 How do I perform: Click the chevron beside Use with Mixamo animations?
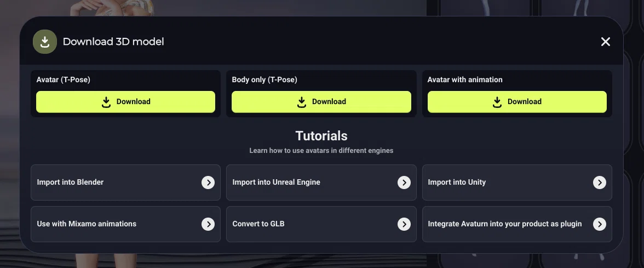(x=208, y=224)
